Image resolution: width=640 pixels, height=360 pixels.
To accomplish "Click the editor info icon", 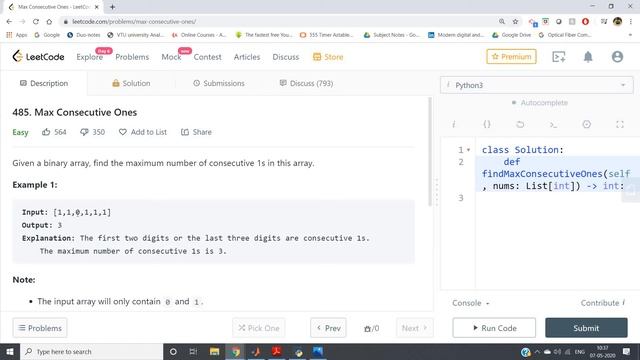I will click(453, 124).
